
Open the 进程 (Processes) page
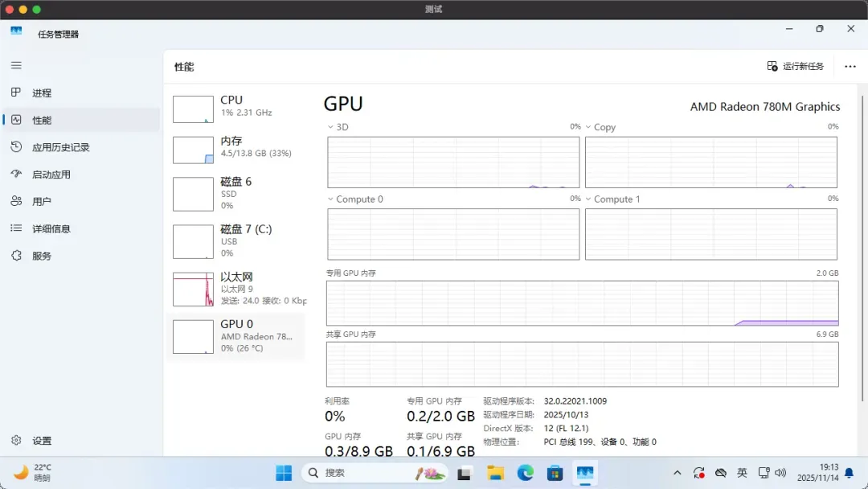tap(42, 93)
